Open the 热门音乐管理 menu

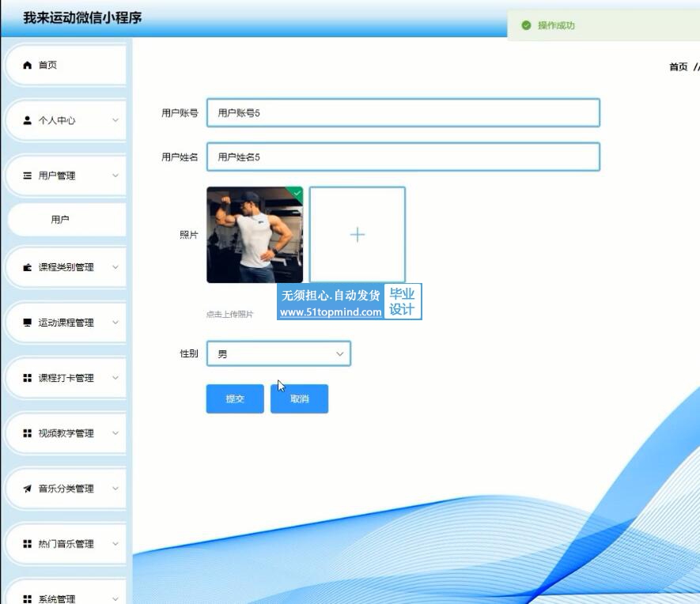(x=66, y=544)
